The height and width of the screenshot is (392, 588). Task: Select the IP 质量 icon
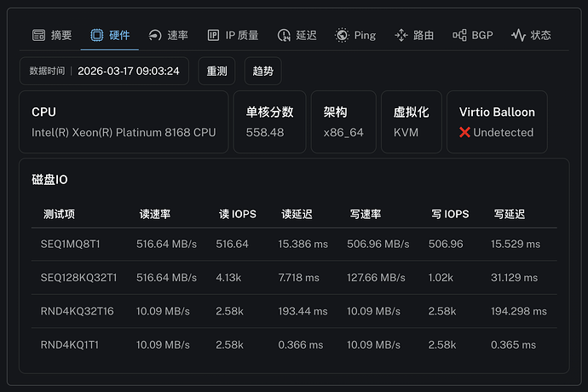click(x=213, y=35)
